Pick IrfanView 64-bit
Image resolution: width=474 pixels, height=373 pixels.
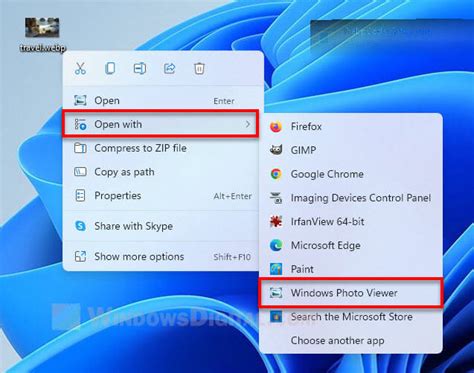[x=351, y=222]
